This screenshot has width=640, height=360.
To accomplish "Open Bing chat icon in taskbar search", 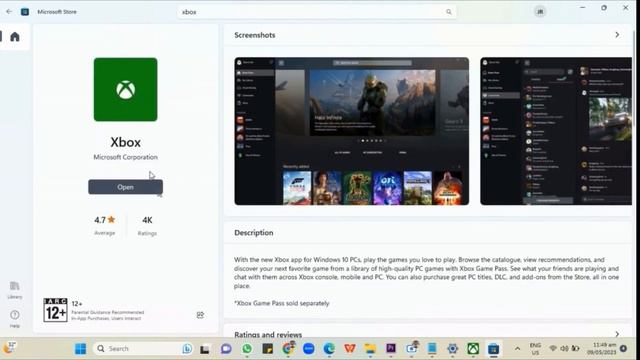I will point(187,349).
